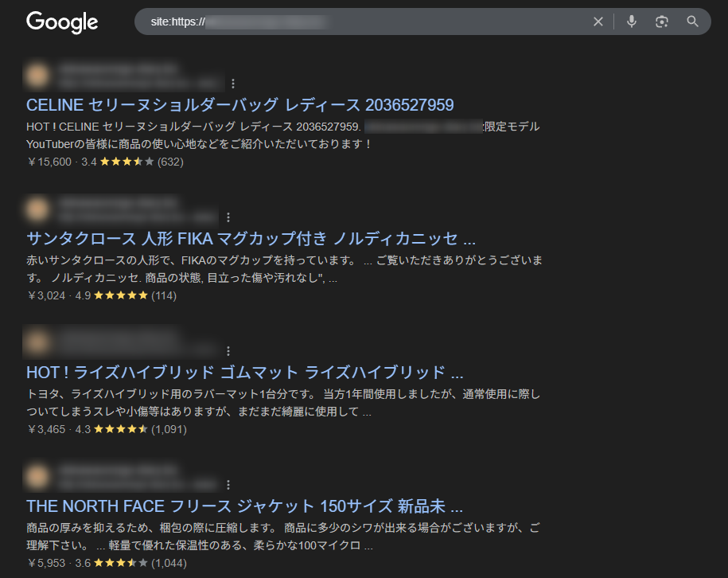Clear the search box with X icon
Viewport: 728px width, 578px height.
598,21
